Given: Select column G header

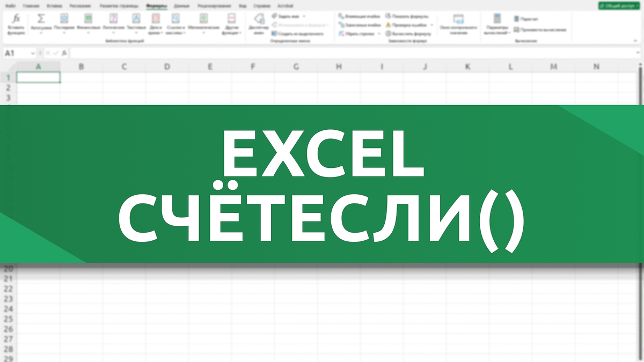Looking at the screenshot, I should pyautogui.click(x=296, y=67).
